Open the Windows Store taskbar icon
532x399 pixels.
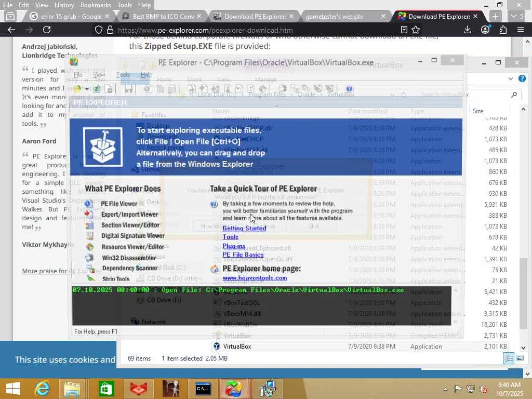[106, 389]
